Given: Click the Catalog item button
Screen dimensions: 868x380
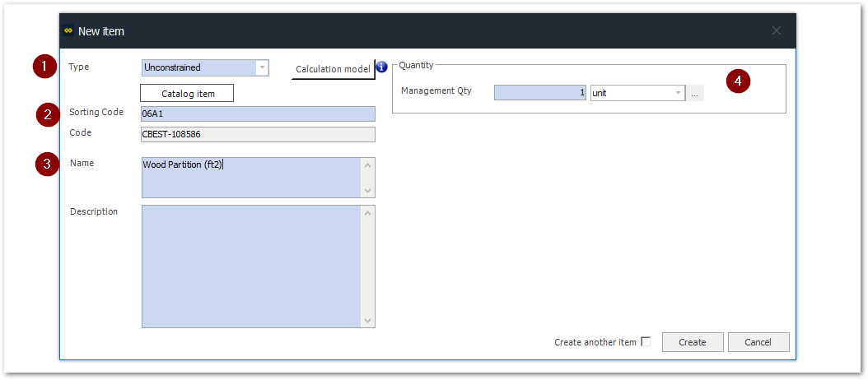Looking at the screenshot, I should (188, 94).
